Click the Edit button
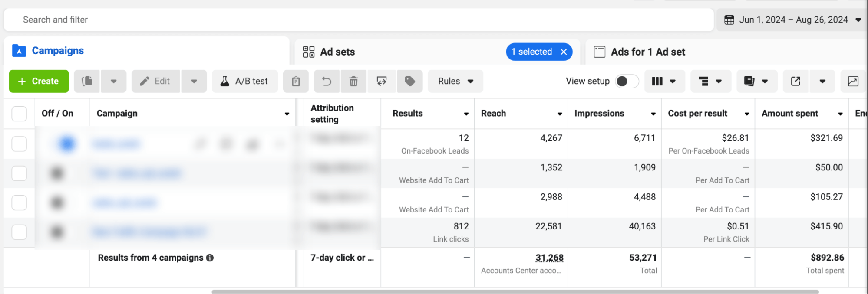The image size is (868, 294). 156,81
